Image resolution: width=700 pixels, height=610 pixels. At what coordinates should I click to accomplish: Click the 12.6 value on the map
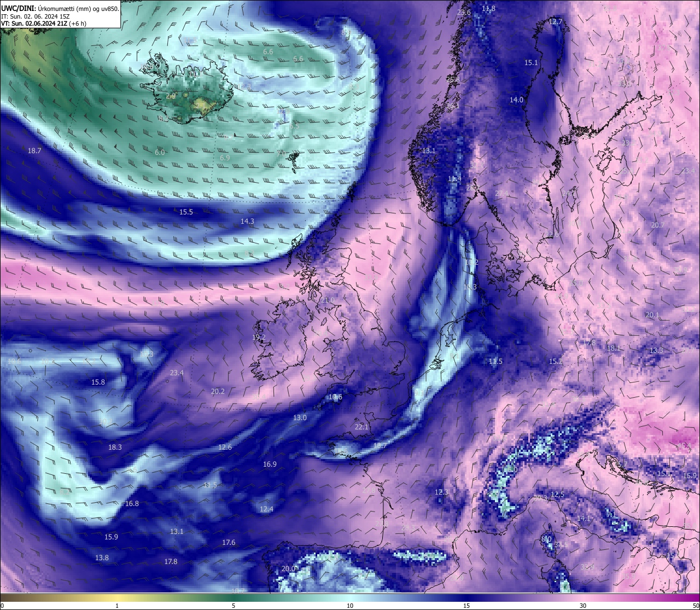click(x=225, y=447)
